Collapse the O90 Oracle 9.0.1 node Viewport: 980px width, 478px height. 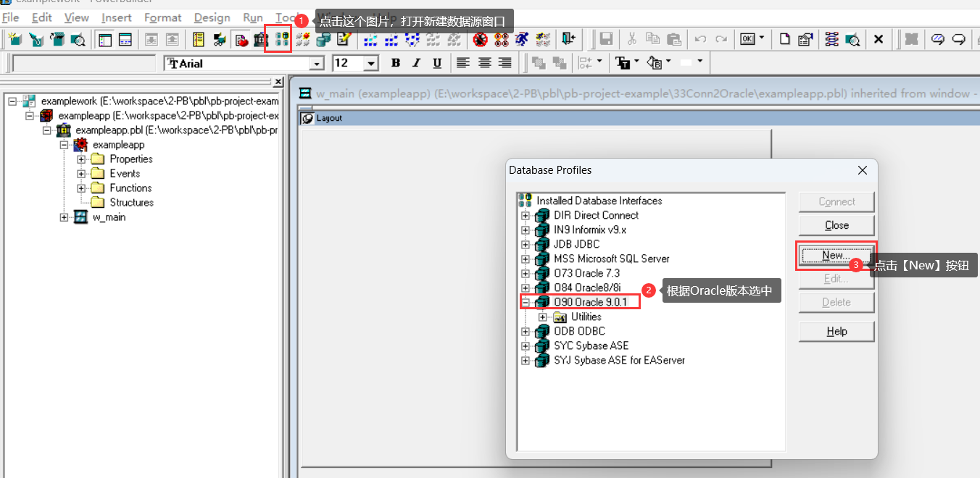526,302
